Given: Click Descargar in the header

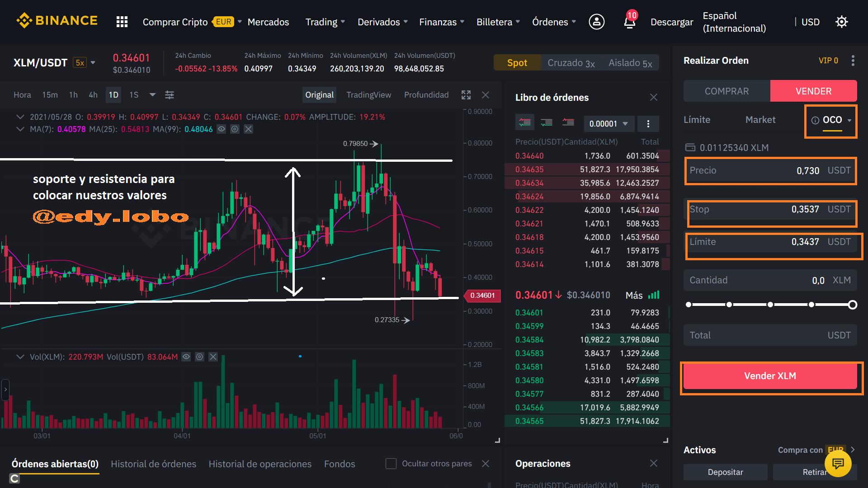Looking at the screenshot, I should point(671,22).
